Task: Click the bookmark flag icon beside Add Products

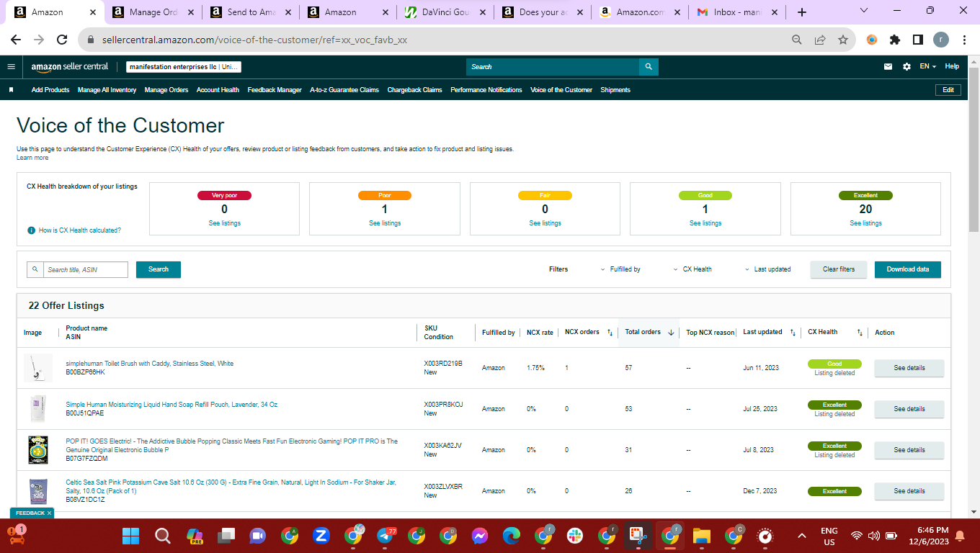Action: pos(12,90)
